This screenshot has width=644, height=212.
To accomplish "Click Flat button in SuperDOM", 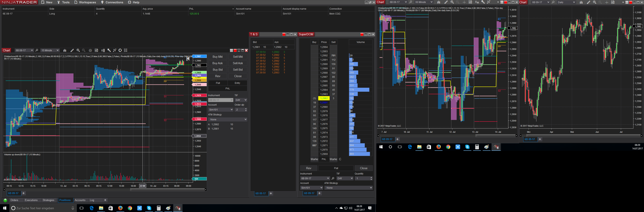I will pyautogui.click(x=336, y=168).
